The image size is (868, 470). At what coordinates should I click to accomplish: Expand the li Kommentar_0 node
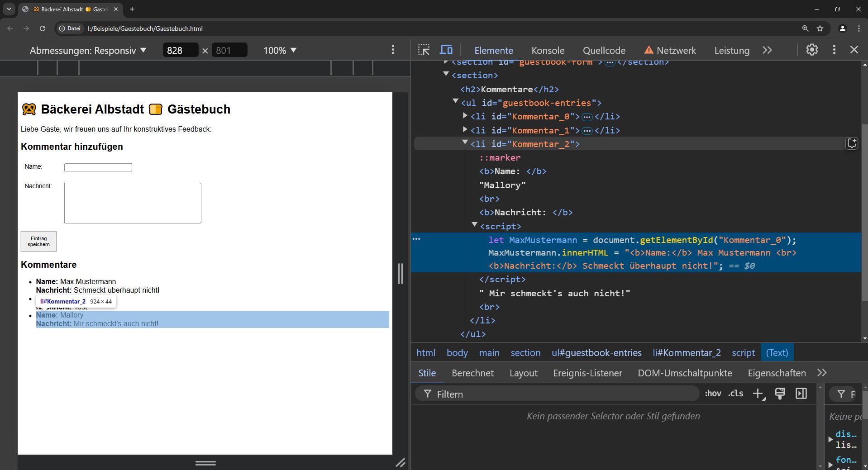[x=465, y=116]
